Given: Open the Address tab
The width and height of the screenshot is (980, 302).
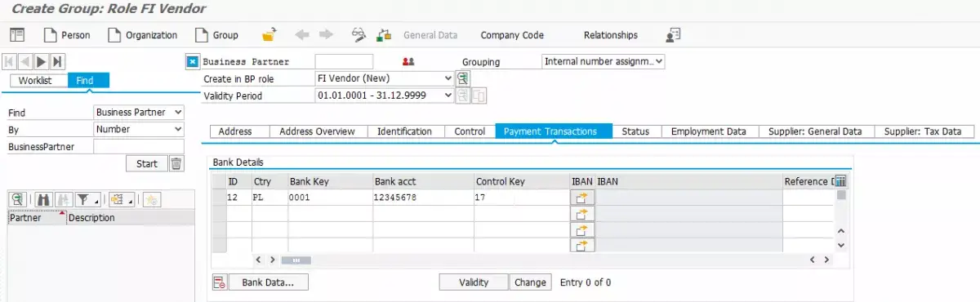Looking at the screenshot, I should (235, 131).
